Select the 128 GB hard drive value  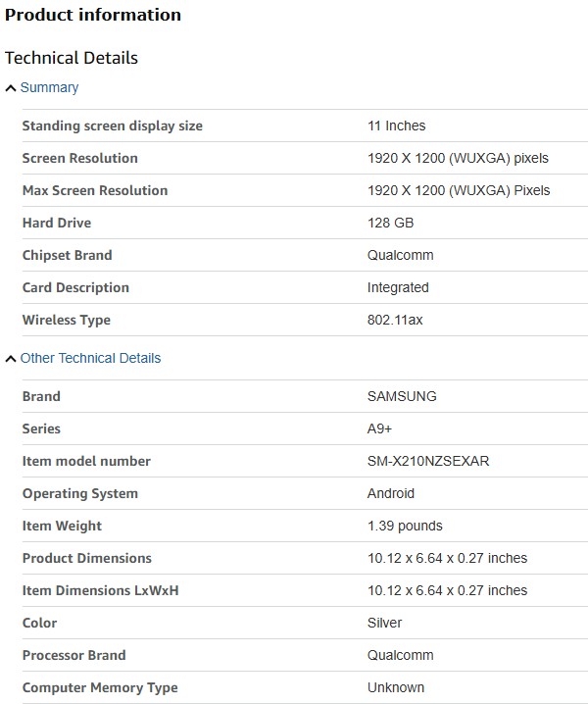tap(391, 223)
